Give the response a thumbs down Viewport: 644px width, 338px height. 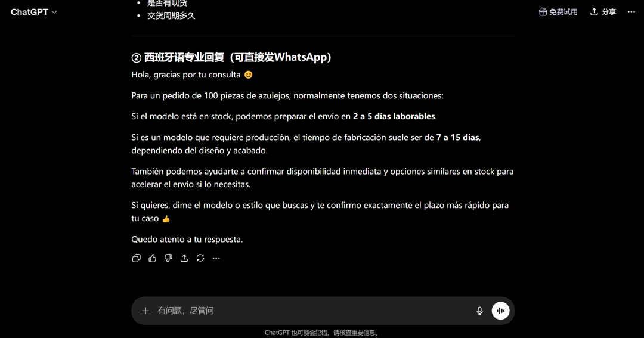click(168, 258)
